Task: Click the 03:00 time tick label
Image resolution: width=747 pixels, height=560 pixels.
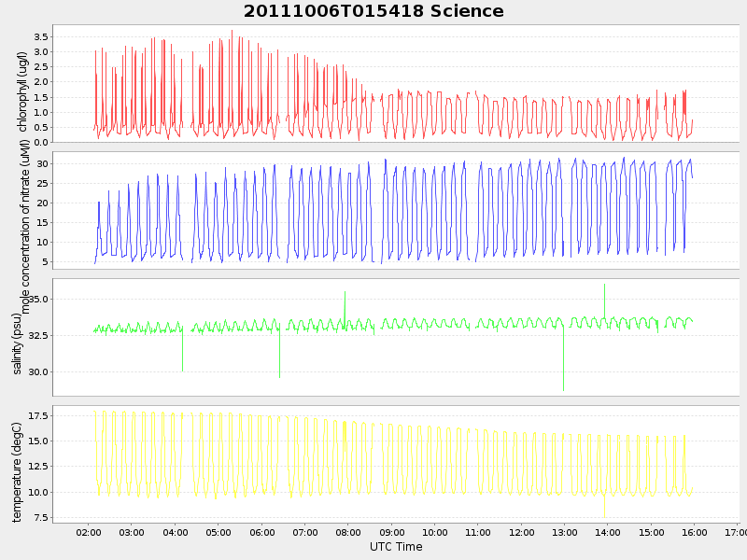Action: click(132, 532)
